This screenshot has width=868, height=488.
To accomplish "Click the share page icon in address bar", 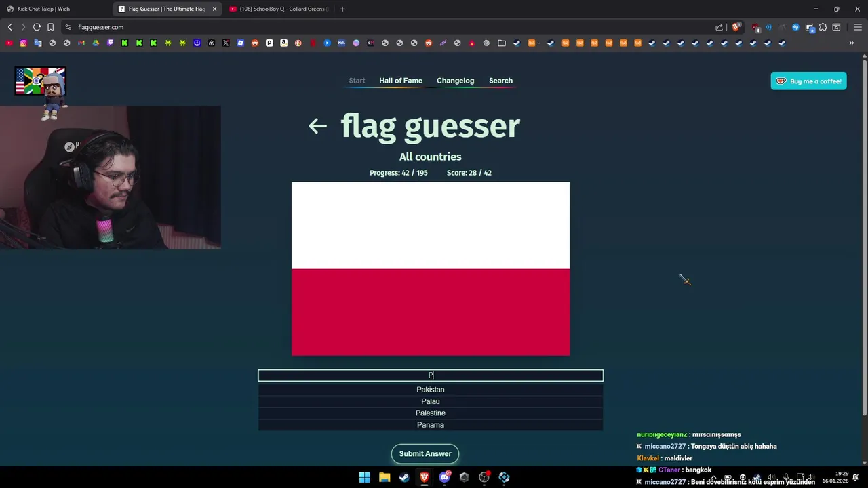I will pyautogui.click(x=719, y=27).
